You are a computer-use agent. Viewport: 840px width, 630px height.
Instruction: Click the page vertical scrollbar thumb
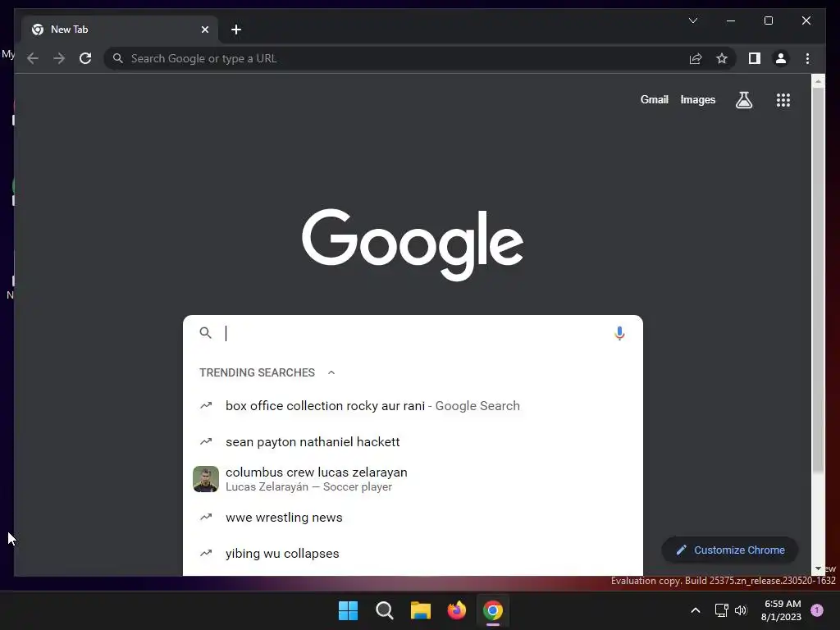click(818, 281)
